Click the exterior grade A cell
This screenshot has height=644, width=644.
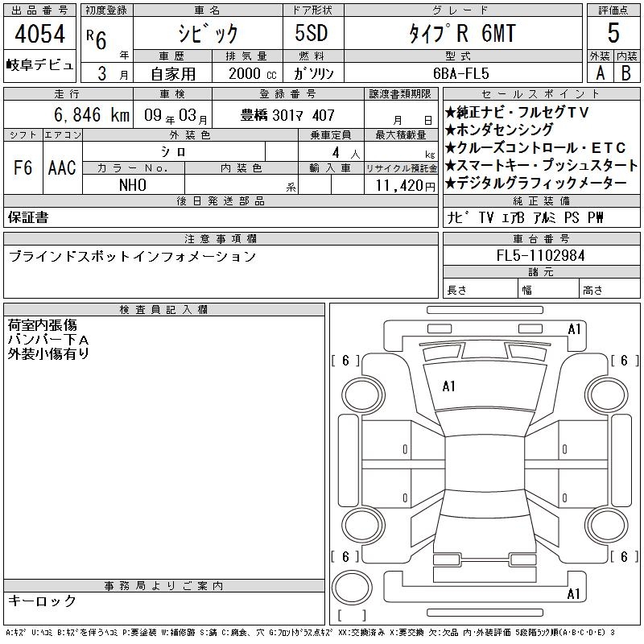click(600, 72)
